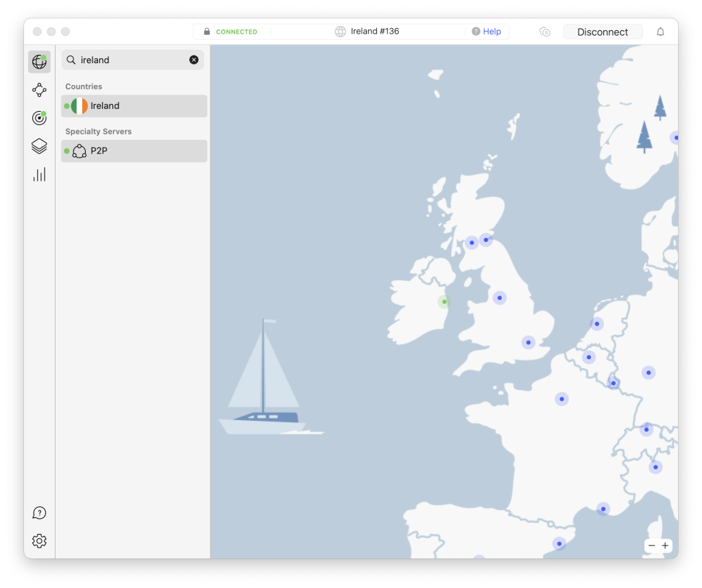Open the notifications bell icon

[x=660, y=32]
